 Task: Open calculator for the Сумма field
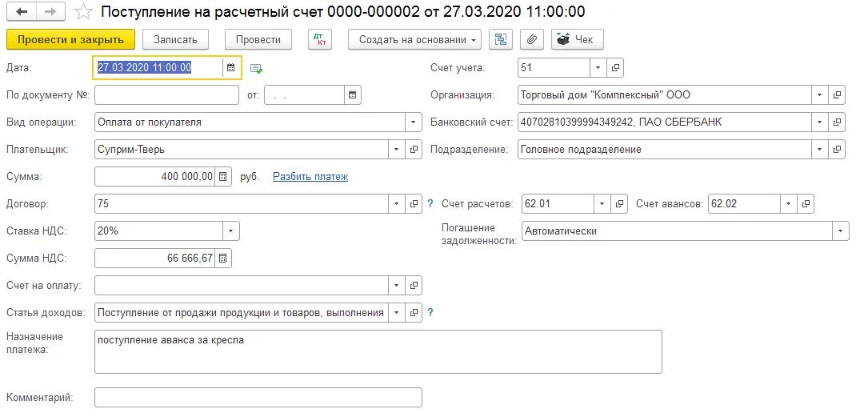[x=222, y=177]
